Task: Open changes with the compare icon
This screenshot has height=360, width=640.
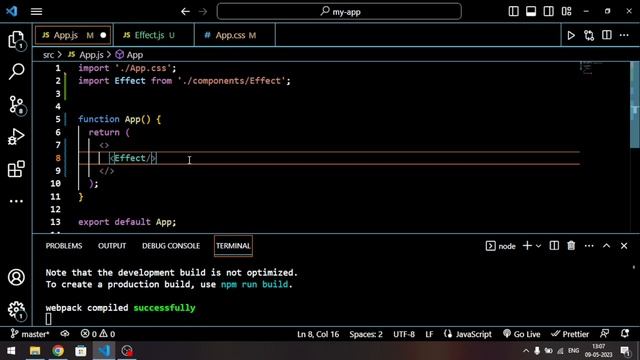Action: pyautogui.click(x=589, y=36)
